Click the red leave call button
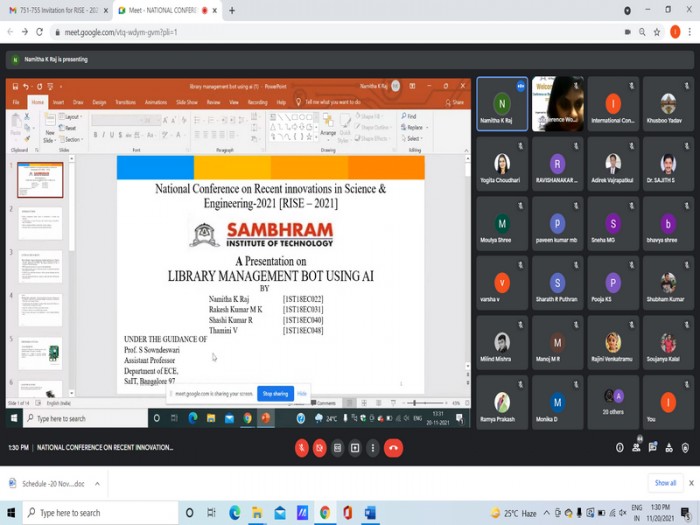700x525 pixels. [393, 448]
